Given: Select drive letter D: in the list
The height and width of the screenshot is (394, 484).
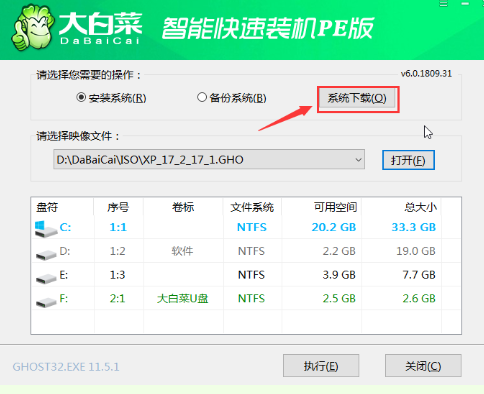Looking at the screenshot, I should (65, 251).
